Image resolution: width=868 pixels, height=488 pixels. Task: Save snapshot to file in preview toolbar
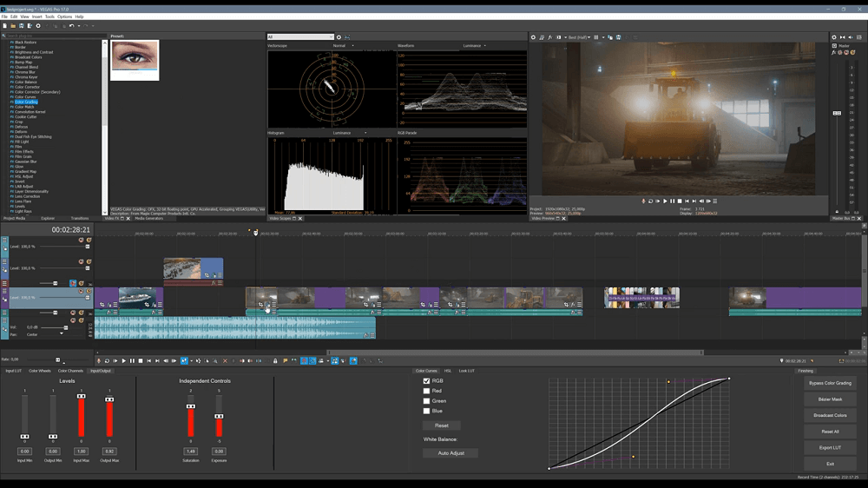click(x=619, y=37)
